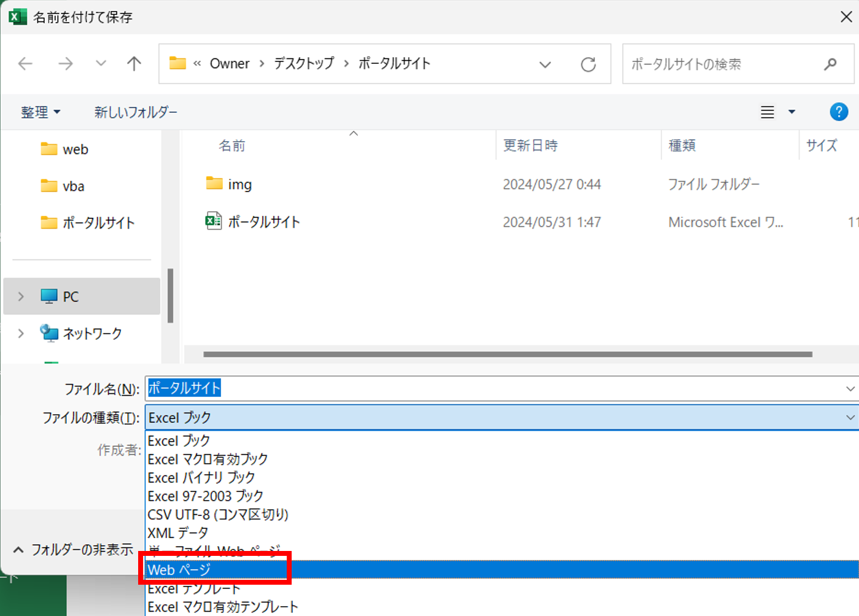Click the ファイル名 input field
Screen dimensions: 859x616
(x=491, y=388)
